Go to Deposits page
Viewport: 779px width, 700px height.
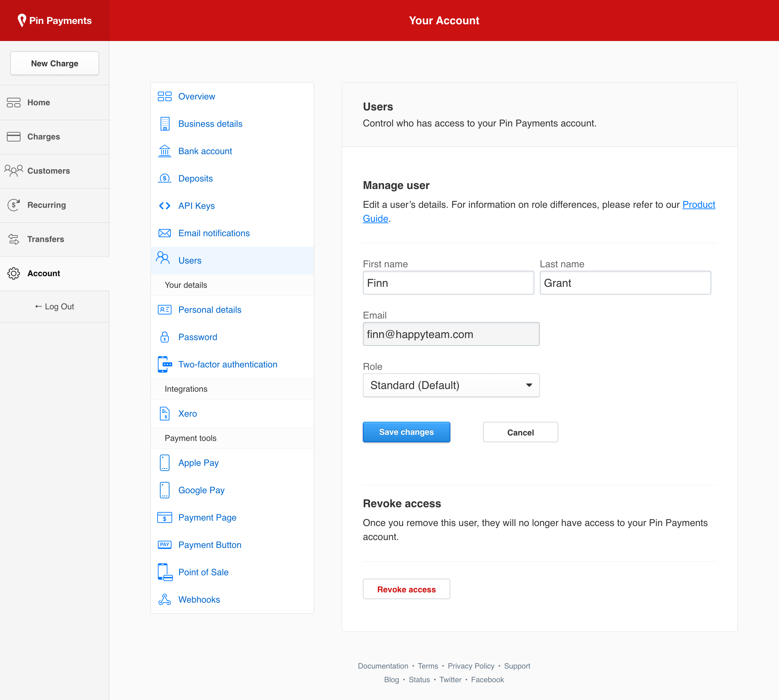232,178
